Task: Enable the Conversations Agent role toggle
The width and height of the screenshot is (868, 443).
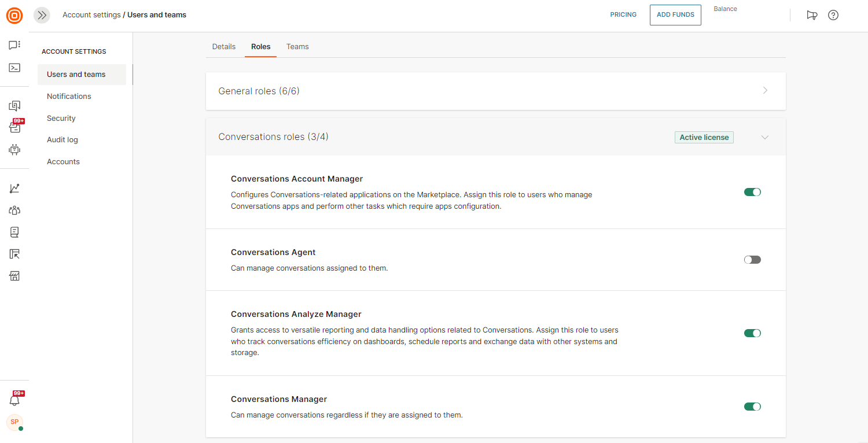Action: pos(752,260)
